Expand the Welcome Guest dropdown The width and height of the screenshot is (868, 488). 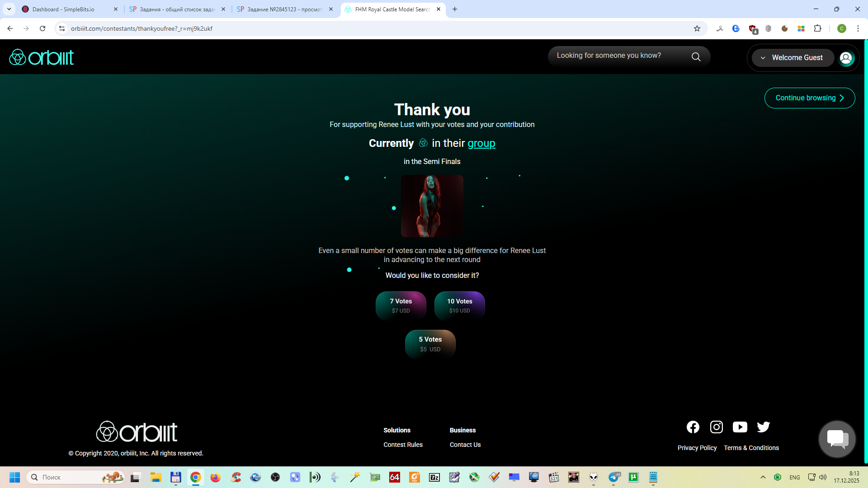tap(792, 58)
